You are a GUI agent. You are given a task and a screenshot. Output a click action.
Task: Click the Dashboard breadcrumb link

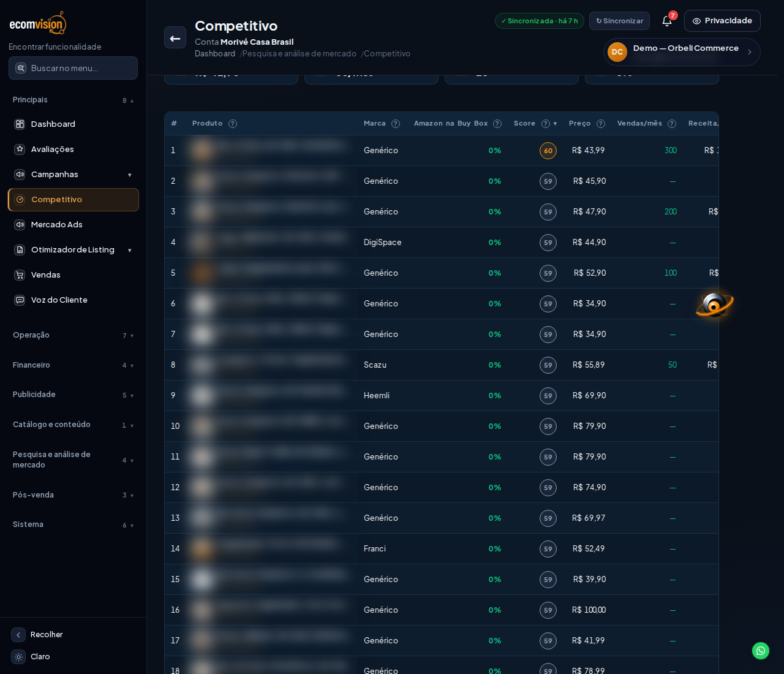tap(215, 54)
